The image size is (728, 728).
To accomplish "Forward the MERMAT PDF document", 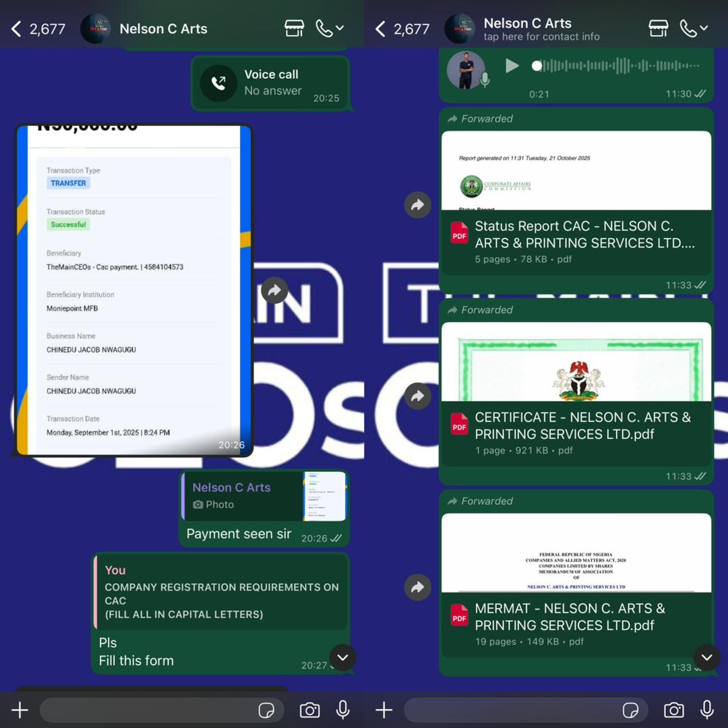I will [x=417, y=587].
